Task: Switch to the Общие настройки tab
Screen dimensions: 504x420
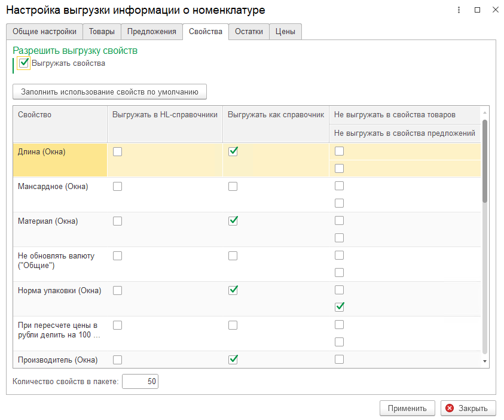Action: click(x=44, y=32)
